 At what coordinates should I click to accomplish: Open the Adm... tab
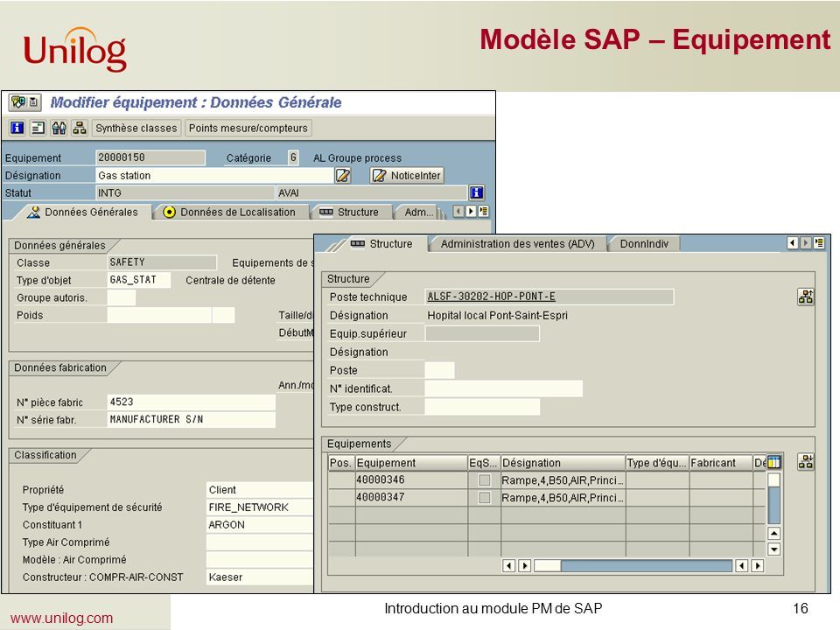(x=419, y=212)
